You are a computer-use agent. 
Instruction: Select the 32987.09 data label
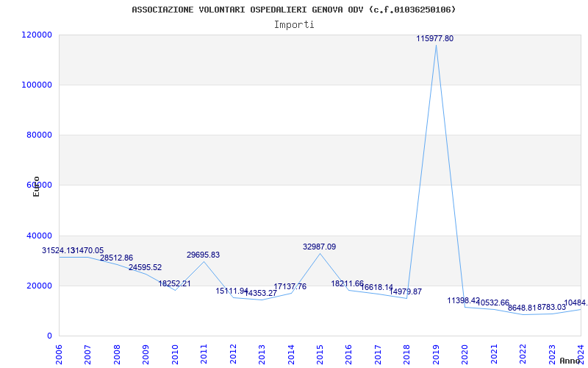click(x=320, y=247)
